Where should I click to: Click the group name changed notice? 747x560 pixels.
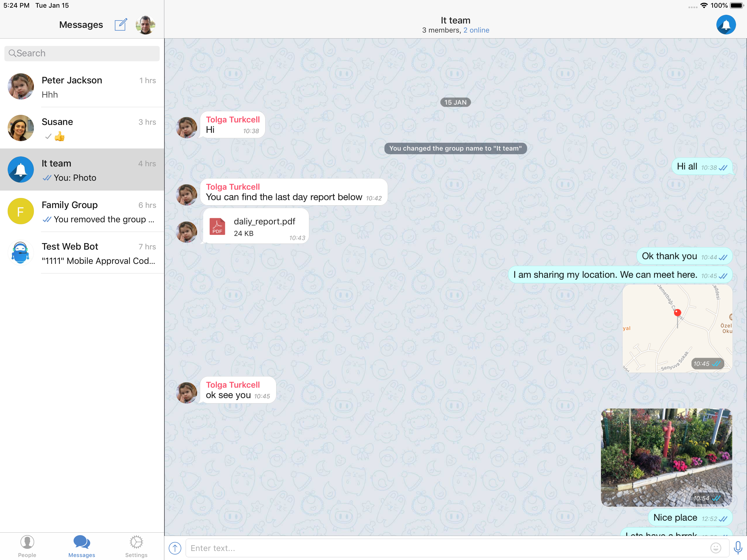[x=455, y=148]
